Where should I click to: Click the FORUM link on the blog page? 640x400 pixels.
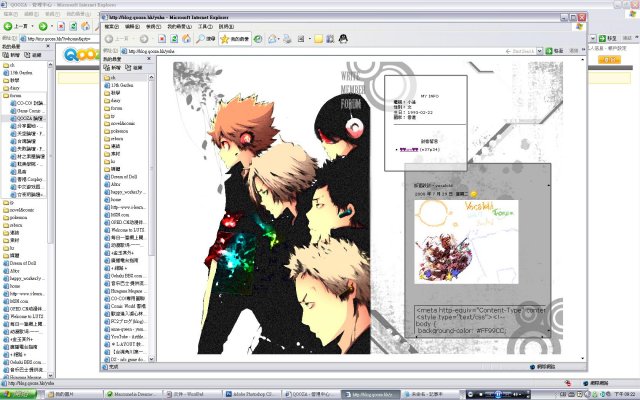(x=351, y=104)
